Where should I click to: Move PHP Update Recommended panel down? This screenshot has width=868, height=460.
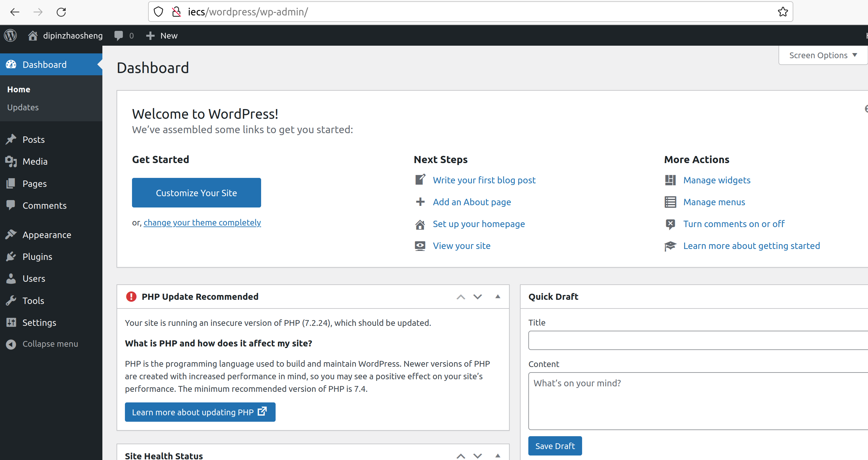pyautogui.click(x=477, y=297)
